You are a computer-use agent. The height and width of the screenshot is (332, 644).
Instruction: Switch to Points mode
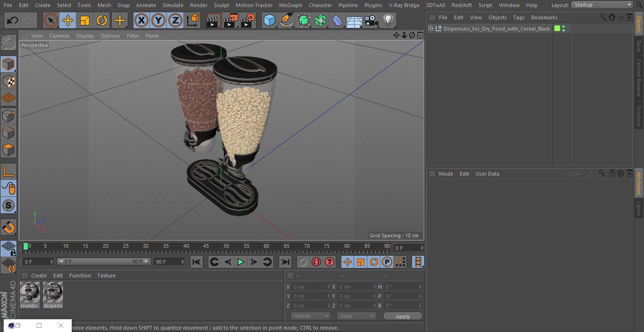point(8,116)
